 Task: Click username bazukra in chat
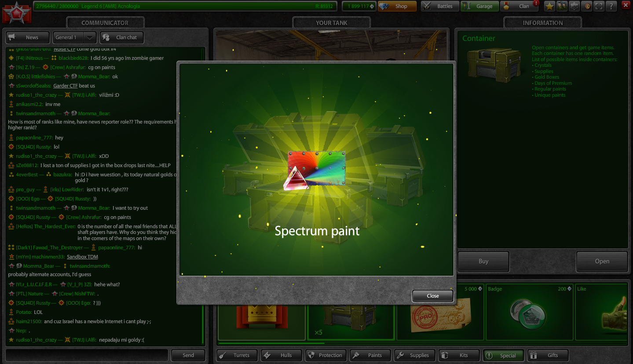[63, 175]
